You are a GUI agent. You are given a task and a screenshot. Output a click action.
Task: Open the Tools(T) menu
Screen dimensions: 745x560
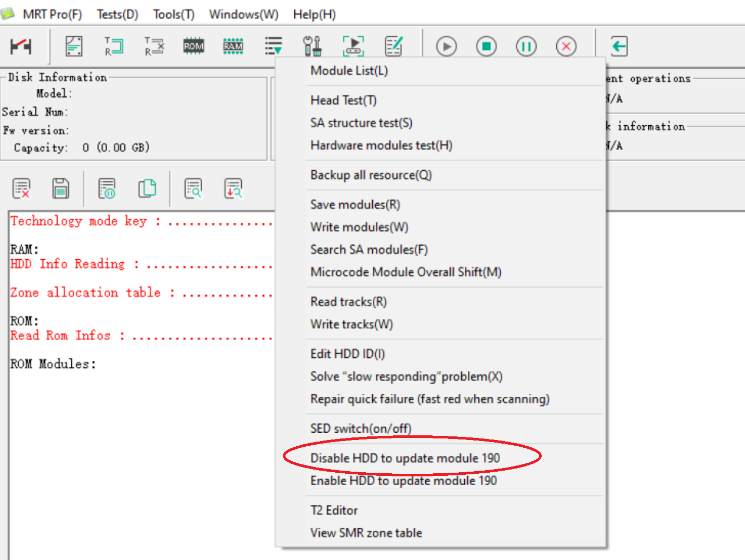pos(174,15)
